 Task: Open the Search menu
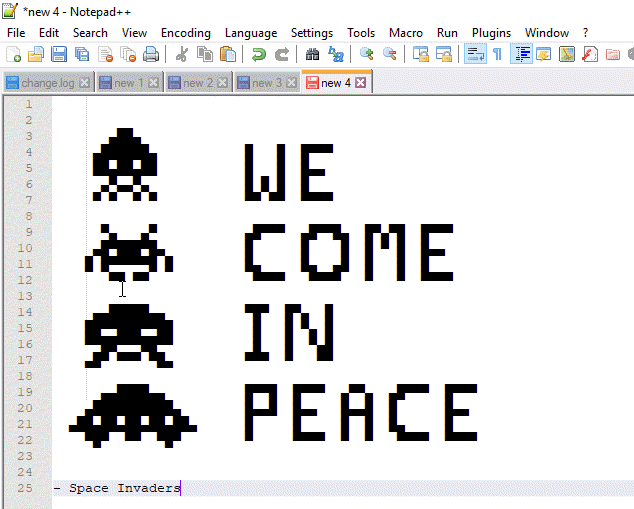[90, 33]
